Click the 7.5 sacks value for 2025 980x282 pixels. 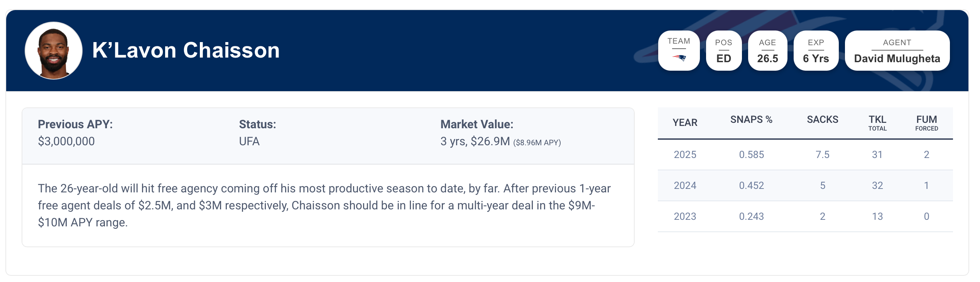click(822, 155)
